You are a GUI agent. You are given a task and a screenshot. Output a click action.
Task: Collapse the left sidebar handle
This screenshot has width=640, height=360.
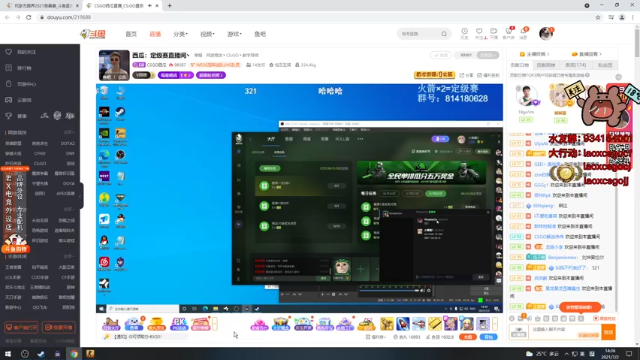pos(81,196)
